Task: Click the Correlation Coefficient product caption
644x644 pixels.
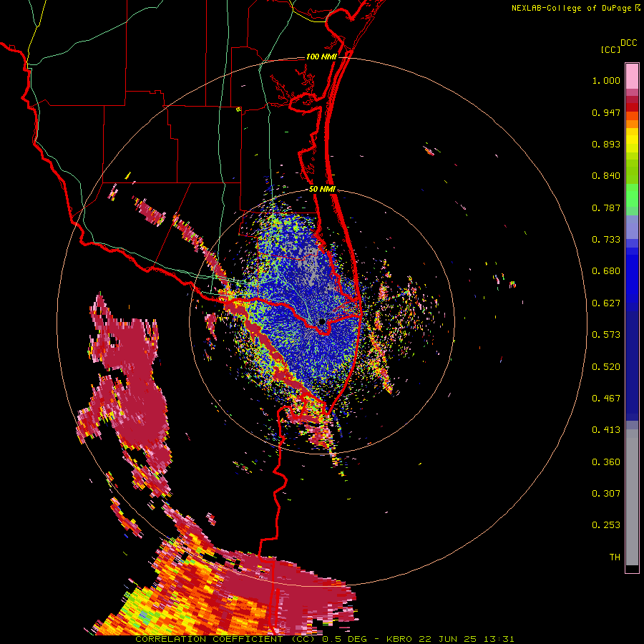Action: point(324,639)
